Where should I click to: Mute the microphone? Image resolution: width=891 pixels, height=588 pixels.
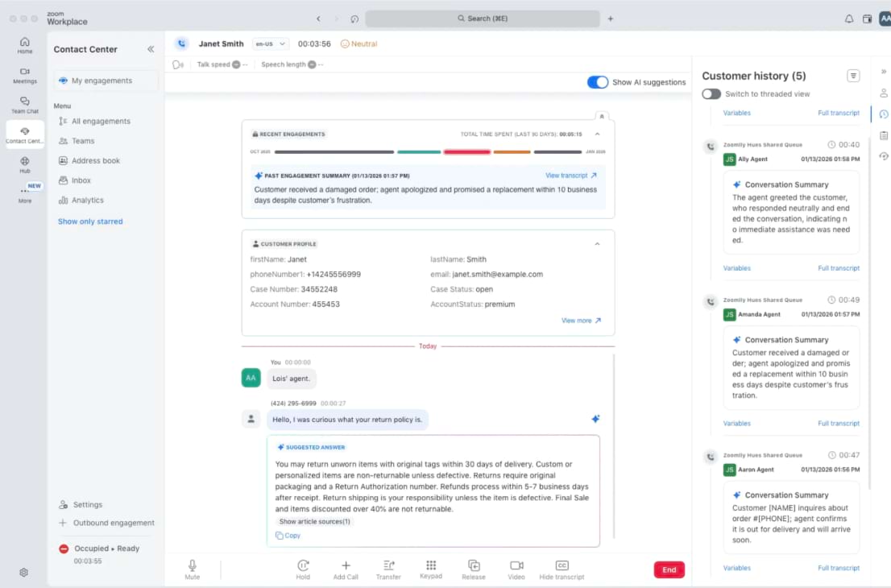(192, 568)
